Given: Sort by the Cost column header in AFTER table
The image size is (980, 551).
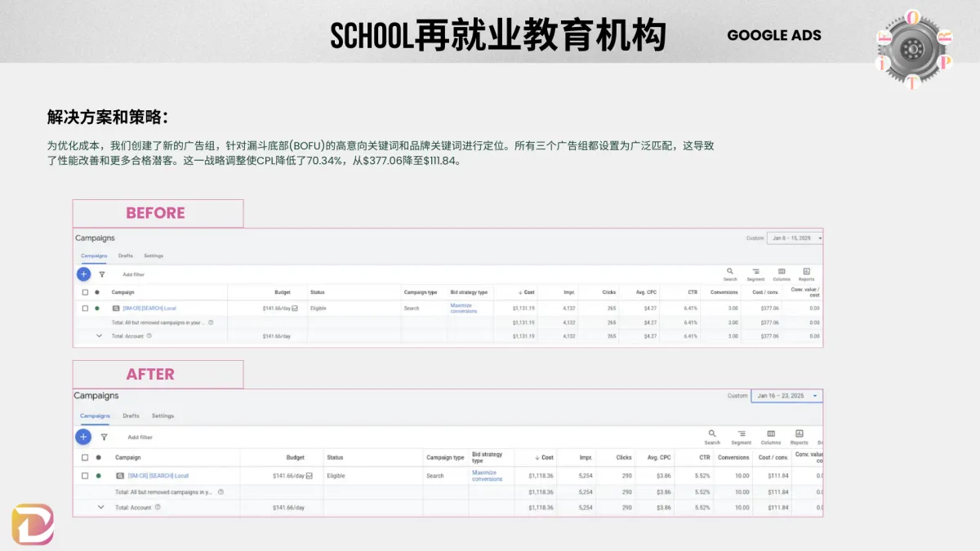Looking at the screenshot, I should pos(545,458).
